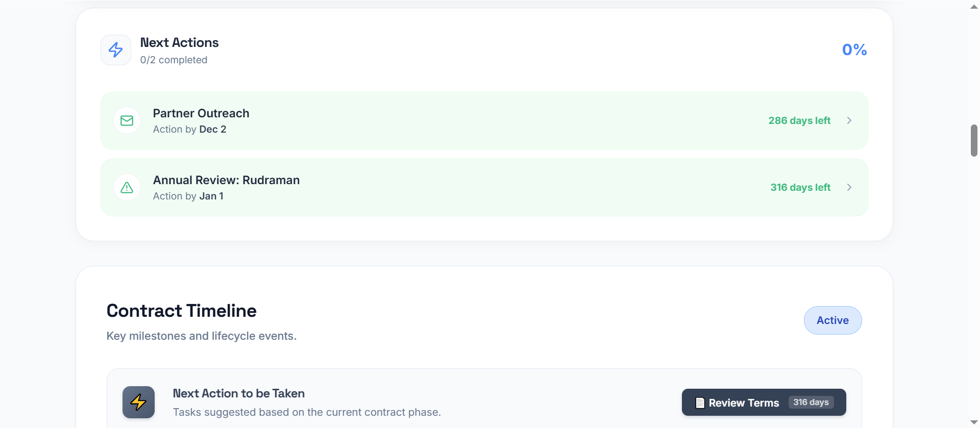Click the Action by Dec 2 due date
The width and height of the screenshot is (980, 428).
tap(189, 130)
